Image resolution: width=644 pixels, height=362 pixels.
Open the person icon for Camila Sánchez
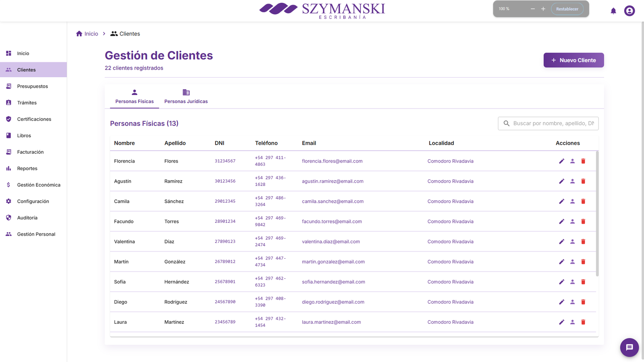[572, 202]
